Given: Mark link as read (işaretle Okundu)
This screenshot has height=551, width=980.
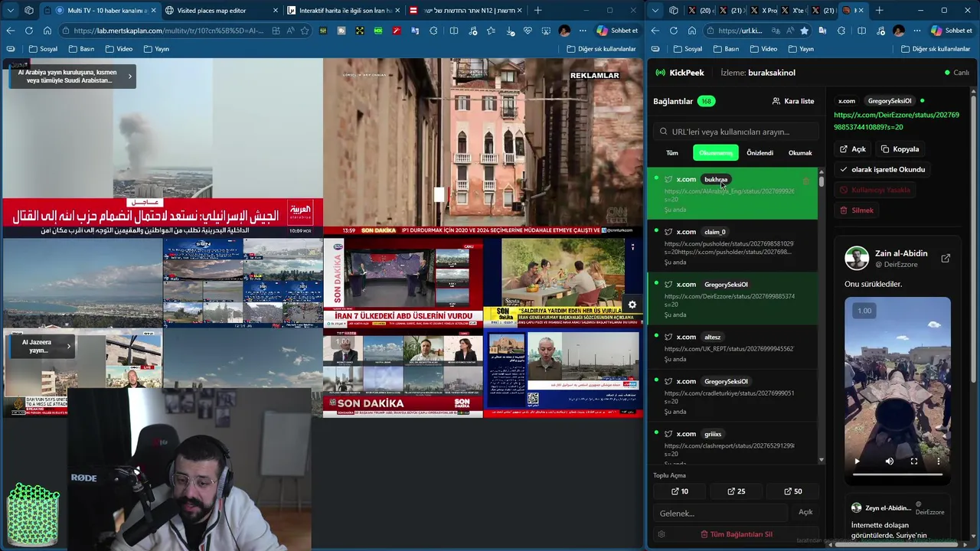Looking at the screenshot, I should pos(882,169).
